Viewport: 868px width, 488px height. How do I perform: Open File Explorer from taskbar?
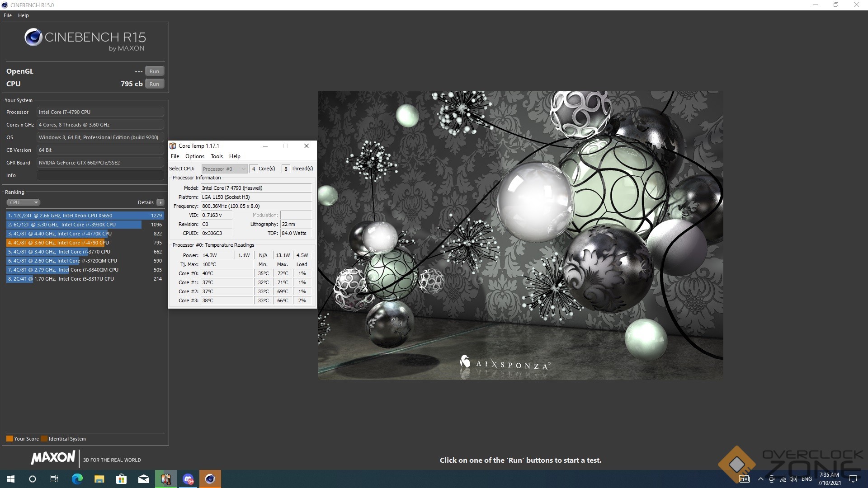coord(99,479)
